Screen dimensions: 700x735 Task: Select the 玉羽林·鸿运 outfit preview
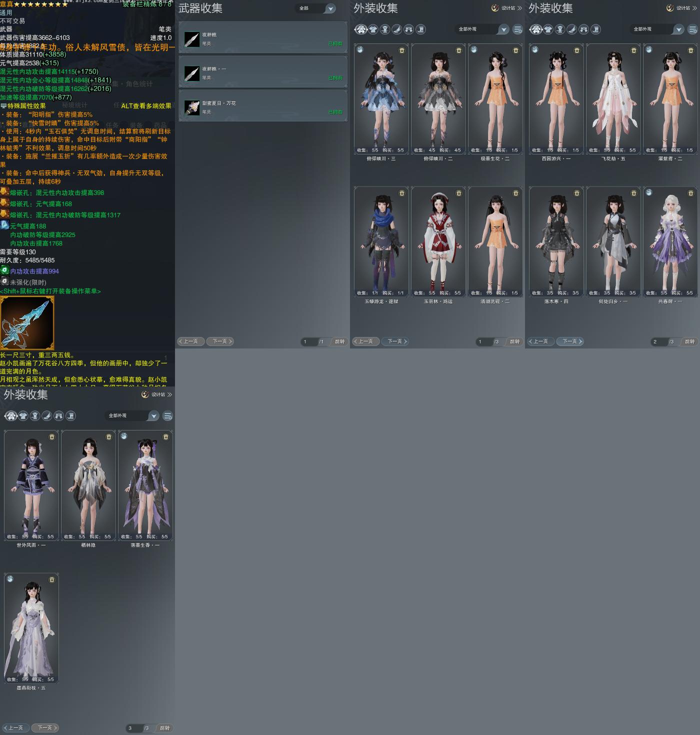438,242
